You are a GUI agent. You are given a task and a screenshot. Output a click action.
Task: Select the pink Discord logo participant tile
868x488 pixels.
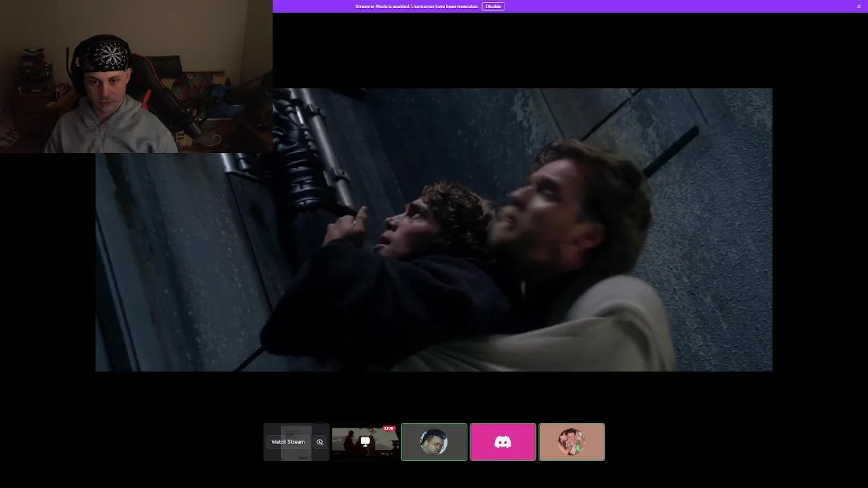[503, 442]
